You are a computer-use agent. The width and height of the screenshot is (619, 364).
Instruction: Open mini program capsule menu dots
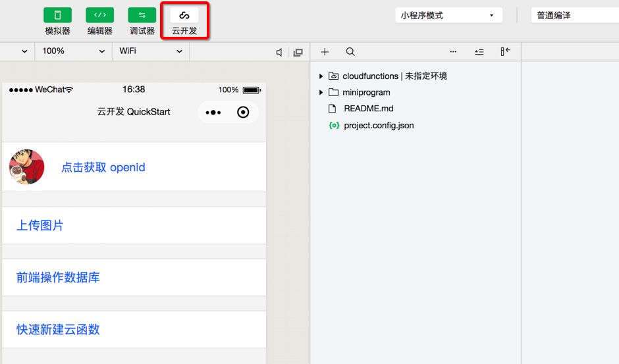[x=213, y=113]
